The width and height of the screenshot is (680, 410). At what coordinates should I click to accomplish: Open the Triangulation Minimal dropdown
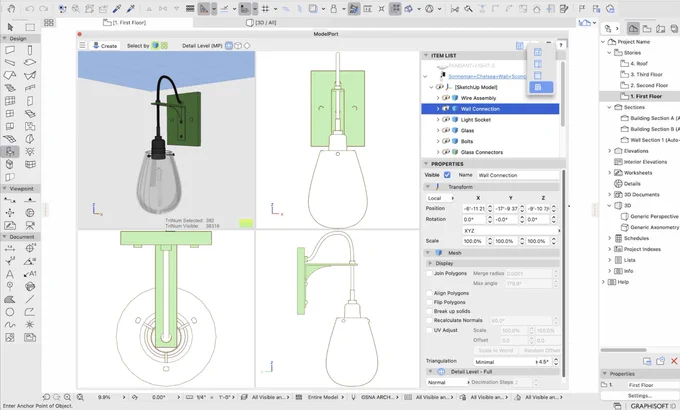pyautogui.click(x=505, y=362)
